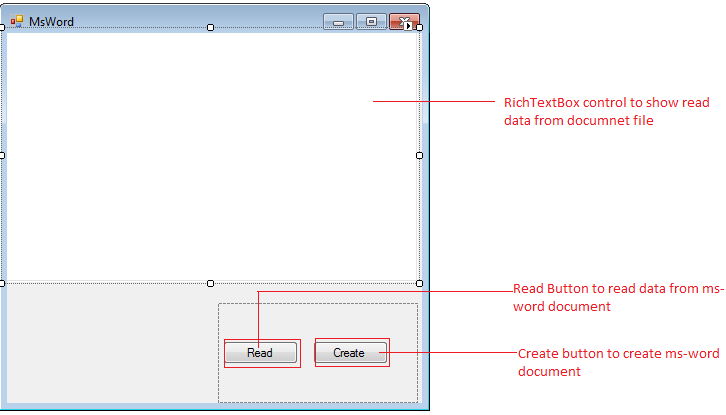Maximize the MsWord form window
Image resolution: width=726 pixels, height=415 pixels.
point(371,22)
